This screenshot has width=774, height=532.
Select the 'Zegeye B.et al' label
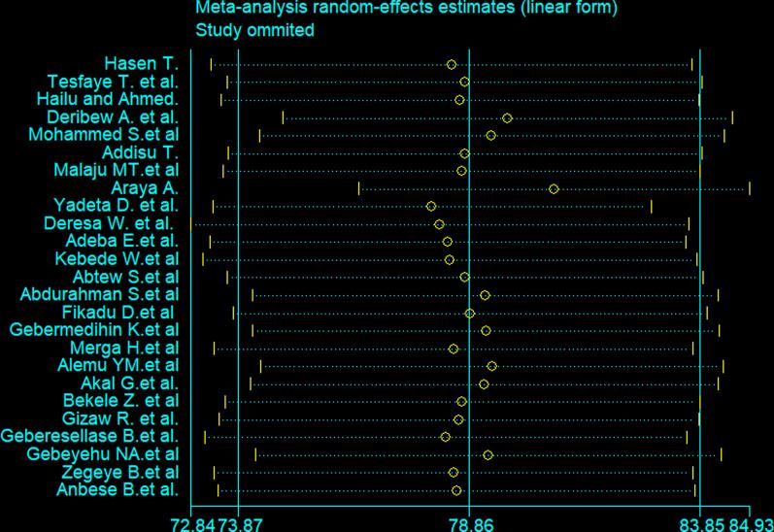tap(120, 472)
